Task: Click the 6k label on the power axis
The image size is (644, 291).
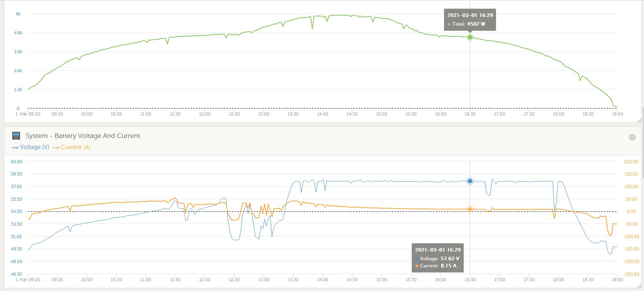Action: pyautogui.click(x=18, y=14)
